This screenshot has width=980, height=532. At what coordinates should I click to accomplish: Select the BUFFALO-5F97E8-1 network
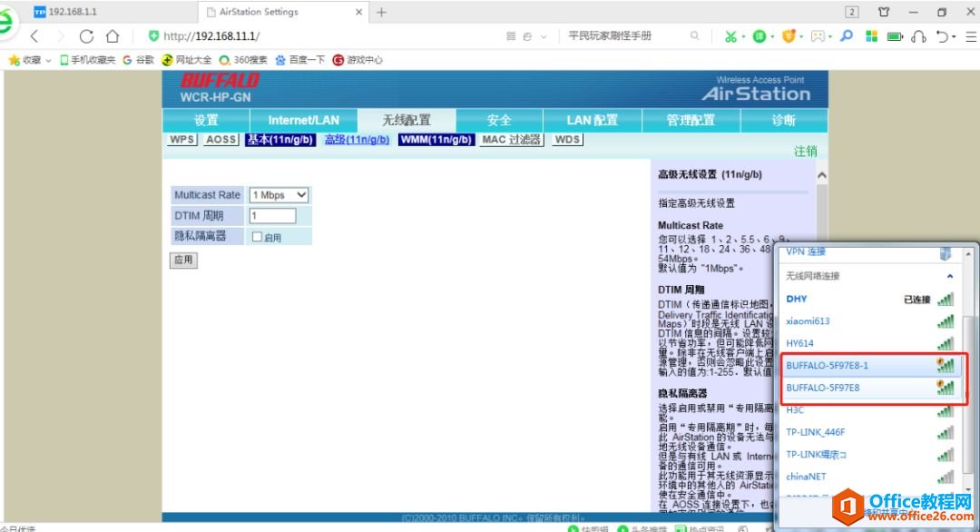(870, 366)
